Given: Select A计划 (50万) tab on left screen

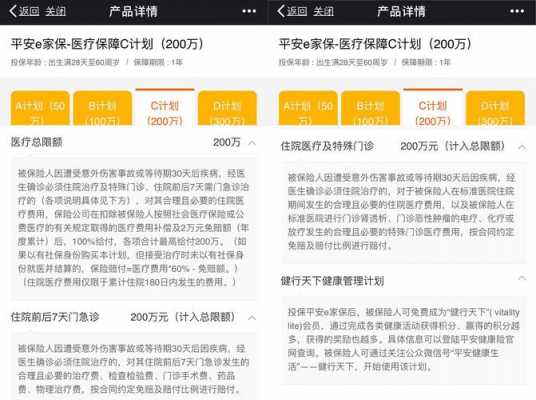Looking at the screenshot, I should [x=40, y=108].
